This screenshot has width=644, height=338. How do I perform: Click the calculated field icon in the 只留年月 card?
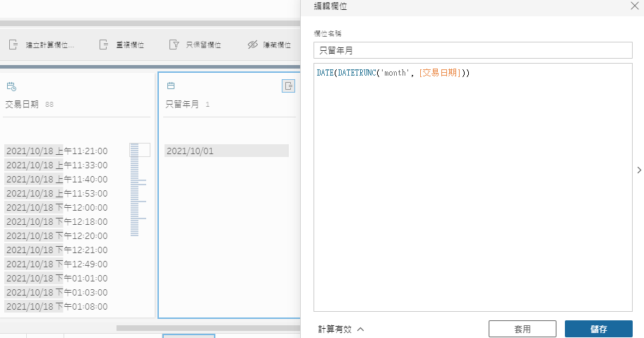tap(288, 86)
